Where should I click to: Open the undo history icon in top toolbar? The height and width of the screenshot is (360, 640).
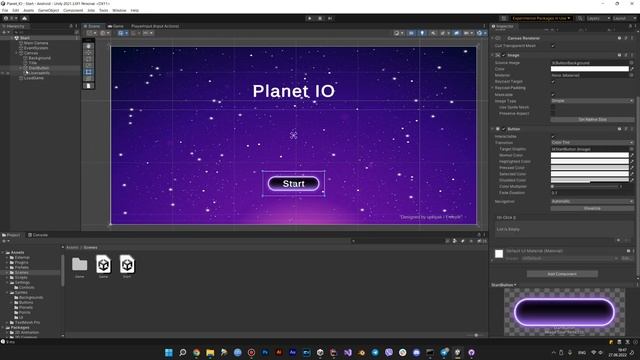pos(504,18)
